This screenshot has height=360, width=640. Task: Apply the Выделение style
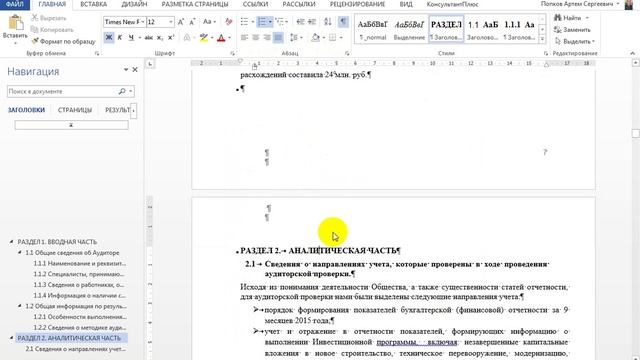tap(409, 30)
